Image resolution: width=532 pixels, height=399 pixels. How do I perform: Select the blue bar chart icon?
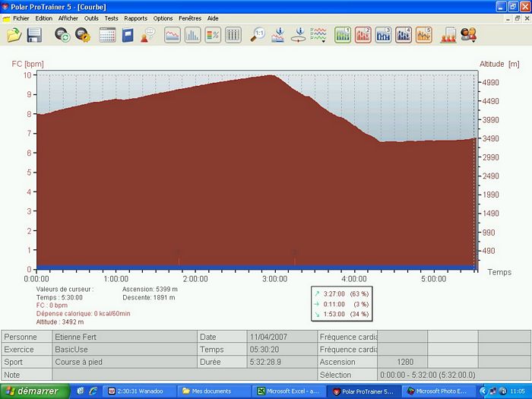click(192, 35)
